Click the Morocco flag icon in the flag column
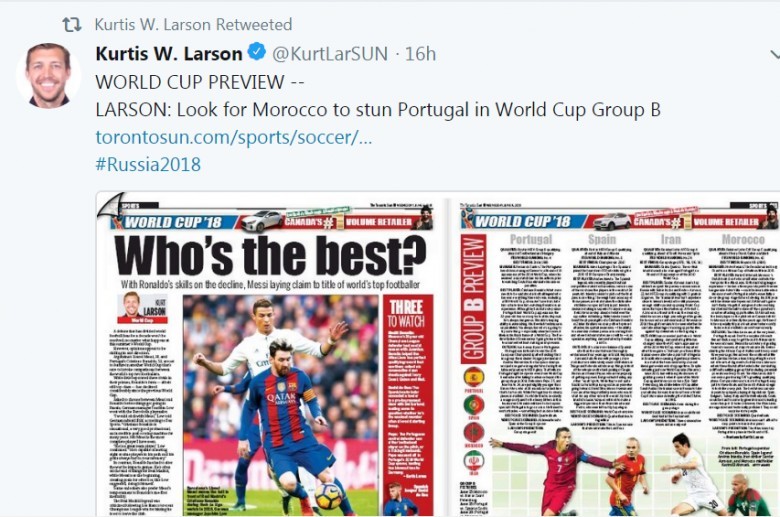This screenshot has width=780, height=517. pos(474,432)
